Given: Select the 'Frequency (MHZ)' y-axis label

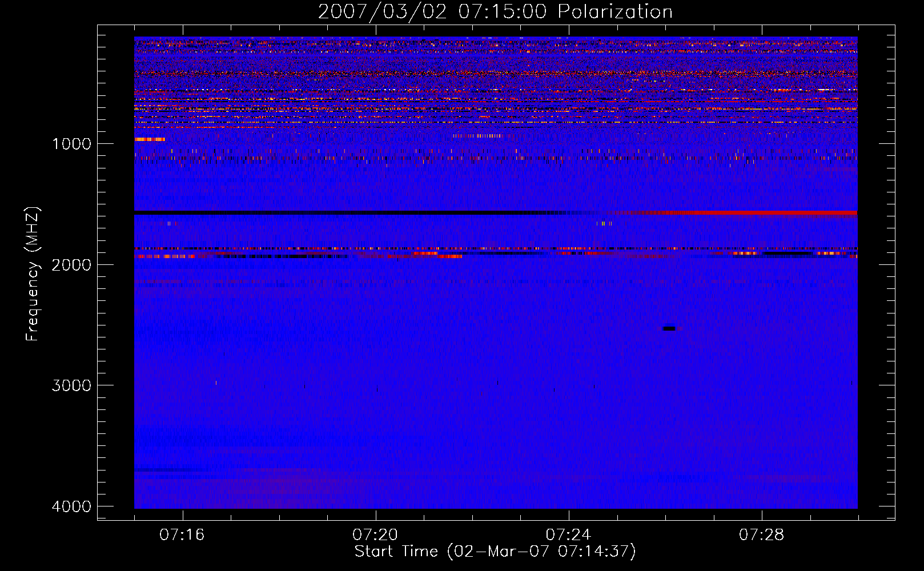Looking at the screenshot, I should (33, 274).
